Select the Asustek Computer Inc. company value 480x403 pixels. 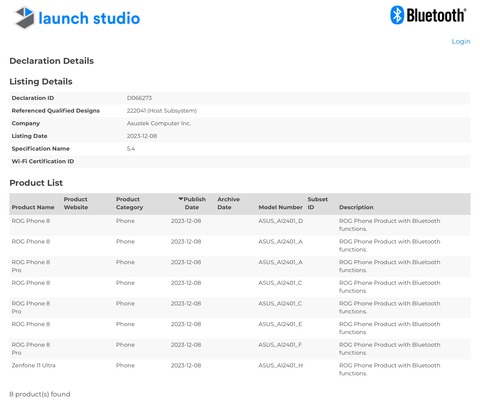tap(159, 123)
